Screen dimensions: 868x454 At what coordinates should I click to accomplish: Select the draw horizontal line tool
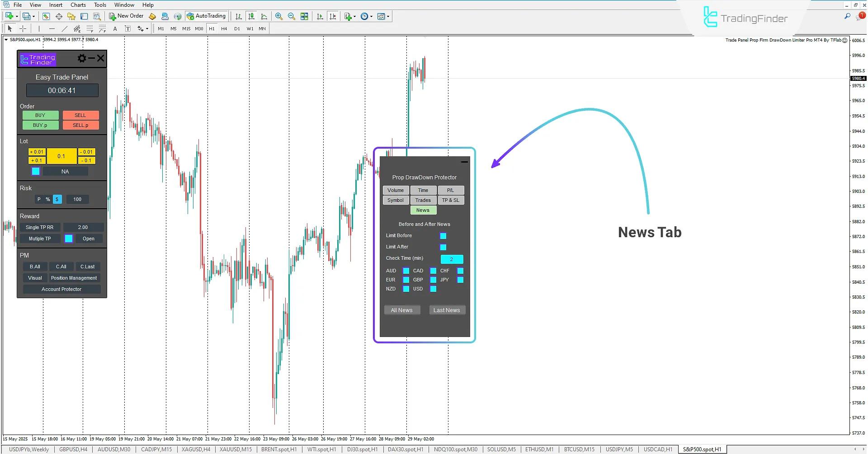pos(52,28)
